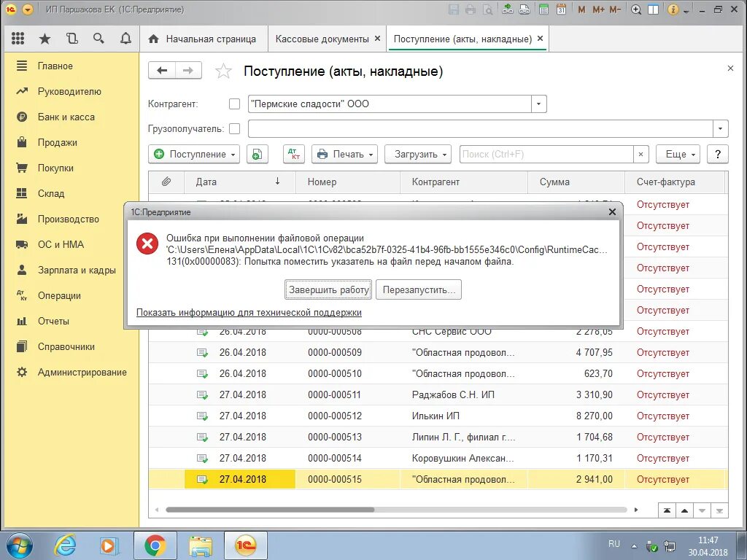Open the calendar icon in title bar

(x=561, y=9)
